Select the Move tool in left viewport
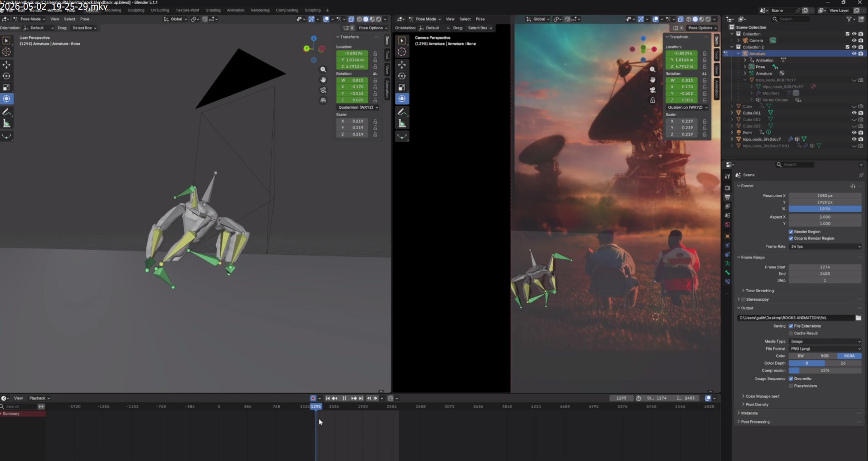Viewport: 868px width, 461px height. pyautogui.click(x=7, y=65)
